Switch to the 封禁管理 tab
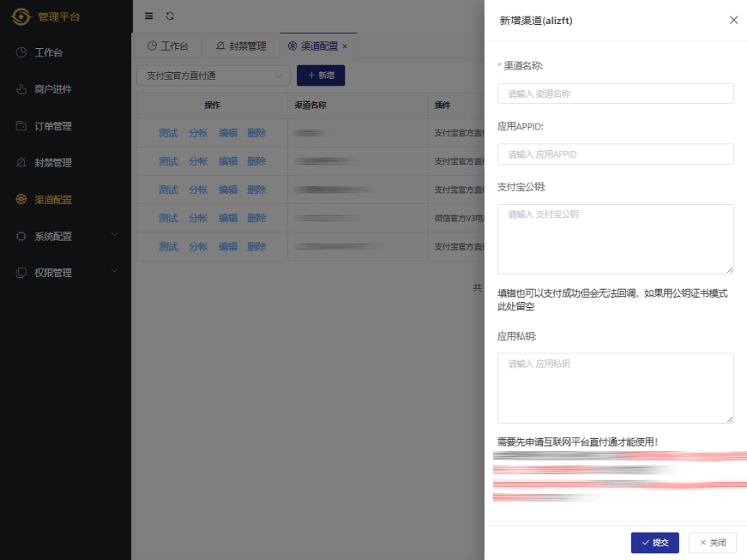Viewport: 747px width, 560px height. pos(241,46)
